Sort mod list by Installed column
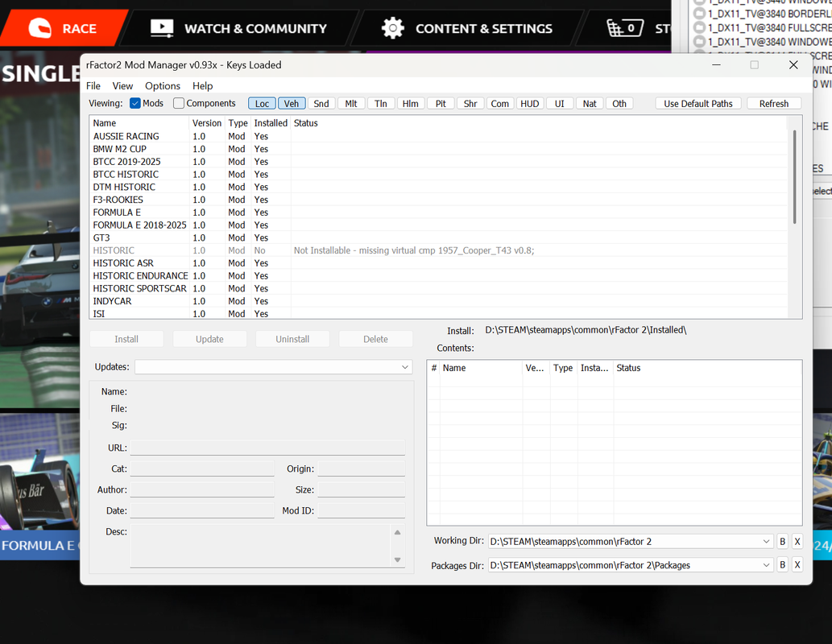 pyautogui.click(x=271, y=123)
